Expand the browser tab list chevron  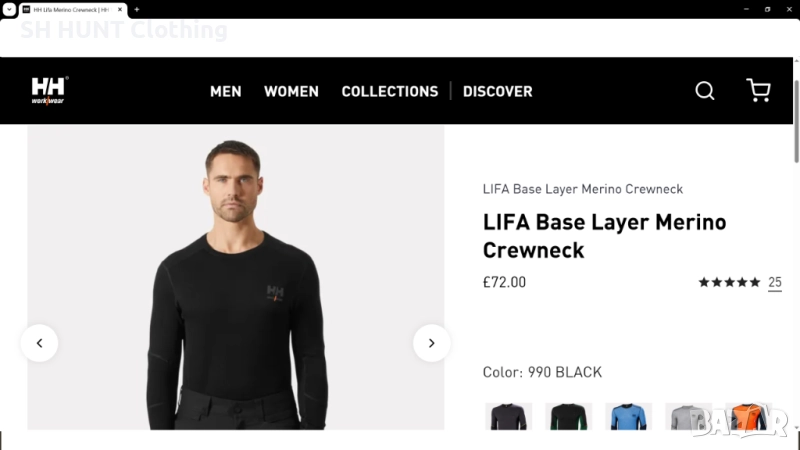pos(8,9)
